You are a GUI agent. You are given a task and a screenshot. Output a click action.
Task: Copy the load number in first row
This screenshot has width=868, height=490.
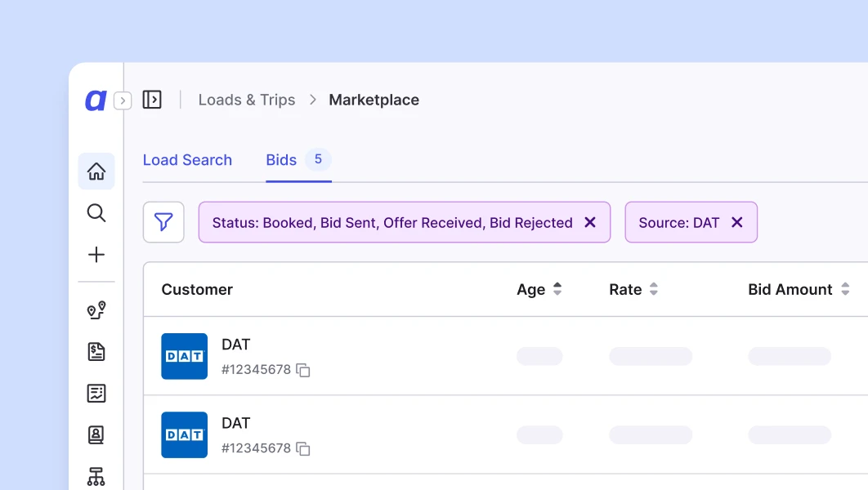click(302, 370)
